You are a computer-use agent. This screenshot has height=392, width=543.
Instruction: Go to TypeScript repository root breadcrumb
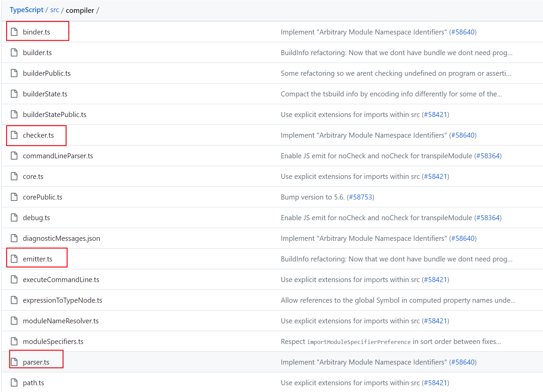[x=26, y=10]
